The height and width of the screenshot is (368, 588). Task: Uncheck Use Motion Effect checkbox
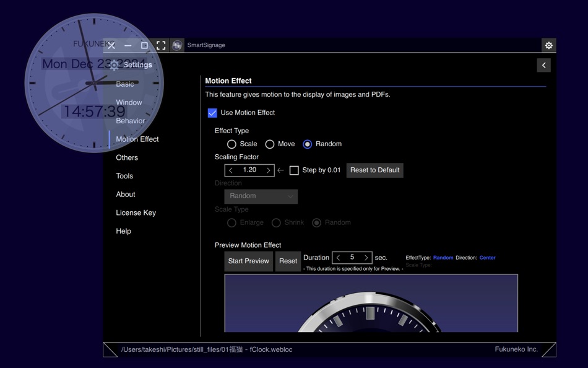pyautogui.click(x=212, y=113)
